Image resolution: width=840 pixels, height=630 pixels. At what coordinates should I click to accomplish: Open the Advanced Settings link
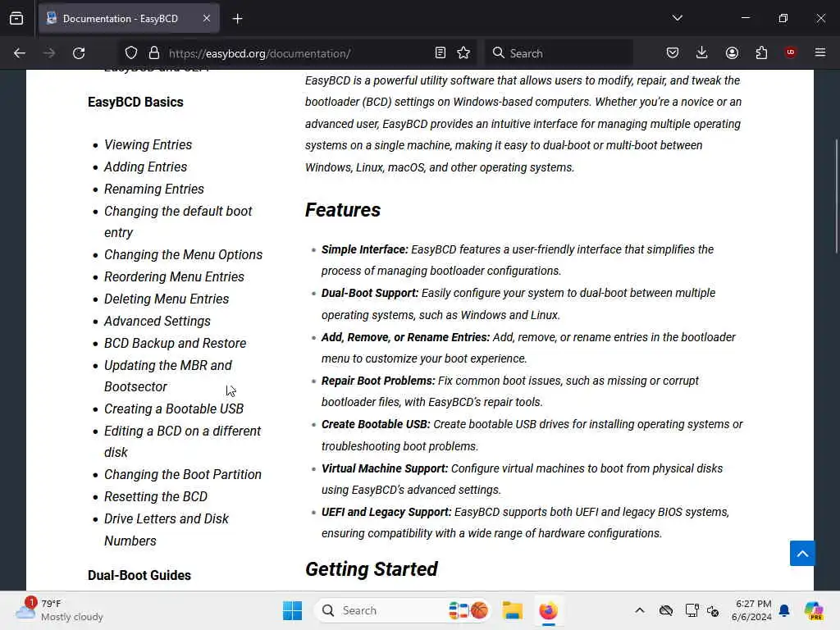point(157,321)
